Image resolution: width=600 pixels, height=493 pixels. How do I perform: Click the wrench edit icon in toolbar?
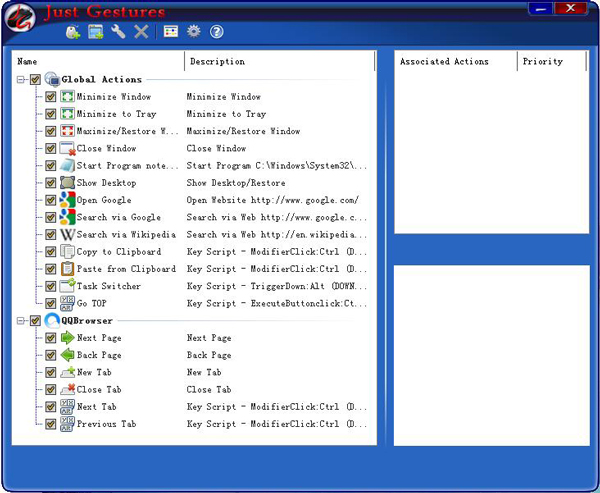tap(118, 32)
